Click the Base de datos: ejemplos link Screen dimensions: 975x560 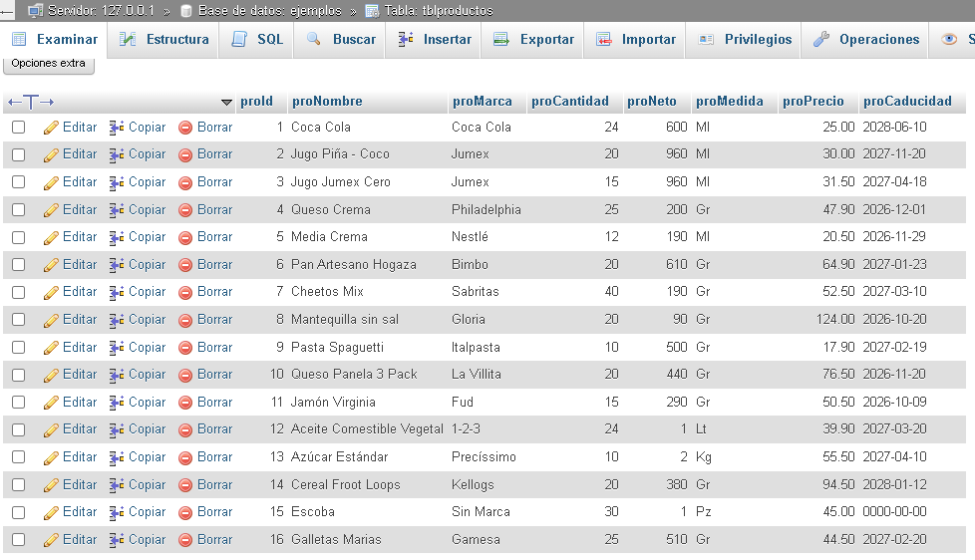pos(270,11)
